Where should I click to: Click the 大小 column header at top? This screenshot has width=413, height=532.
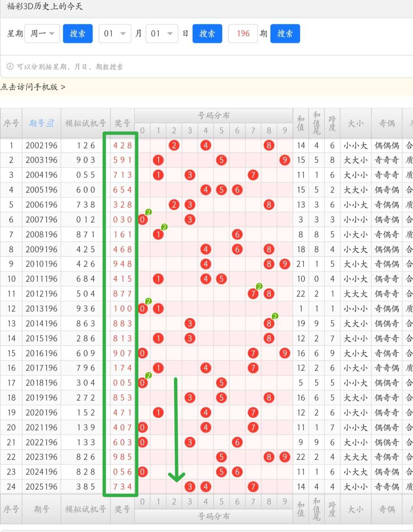[x=356, y=123]
